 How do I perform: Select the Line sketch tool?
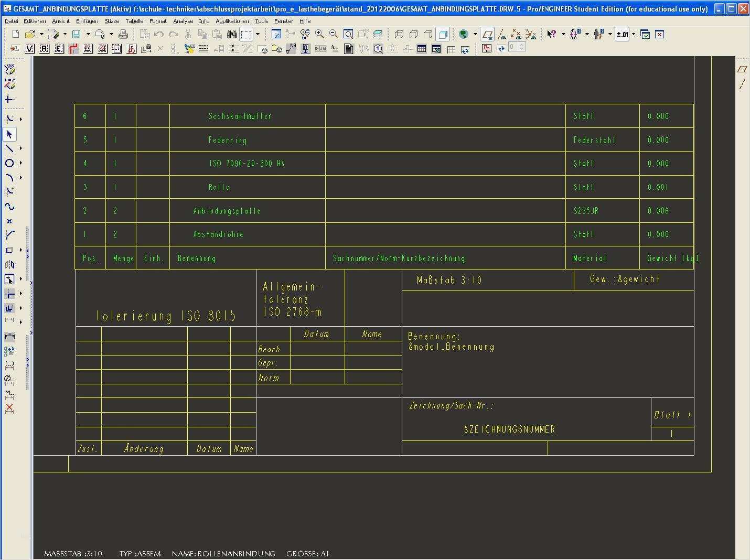click(x=9, y=149)
